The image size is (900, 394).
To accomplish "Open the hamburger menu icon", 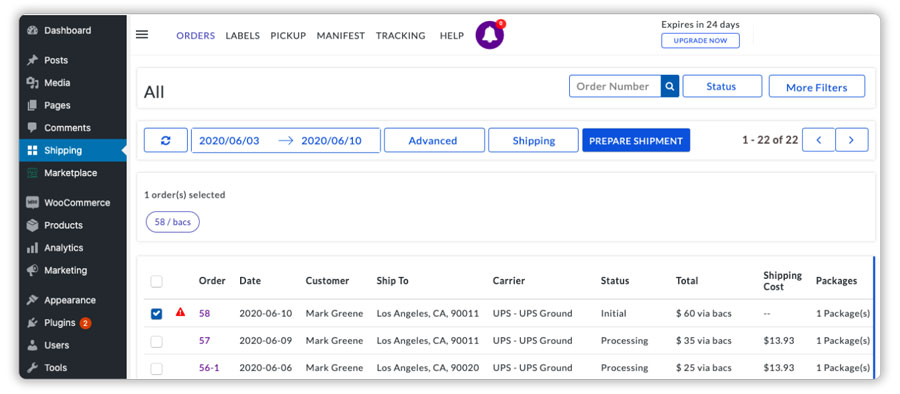I will (x=142, y=34).
